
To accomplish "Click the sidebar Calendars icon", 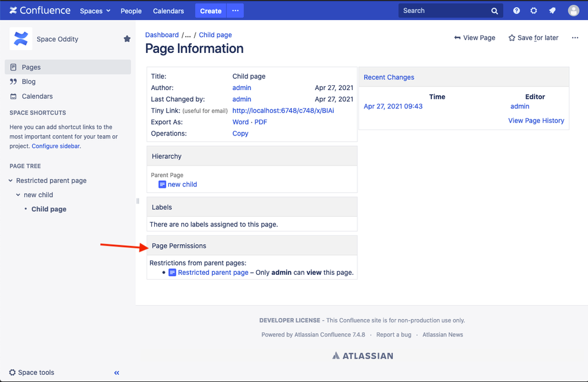I will [x=13, y=97].
